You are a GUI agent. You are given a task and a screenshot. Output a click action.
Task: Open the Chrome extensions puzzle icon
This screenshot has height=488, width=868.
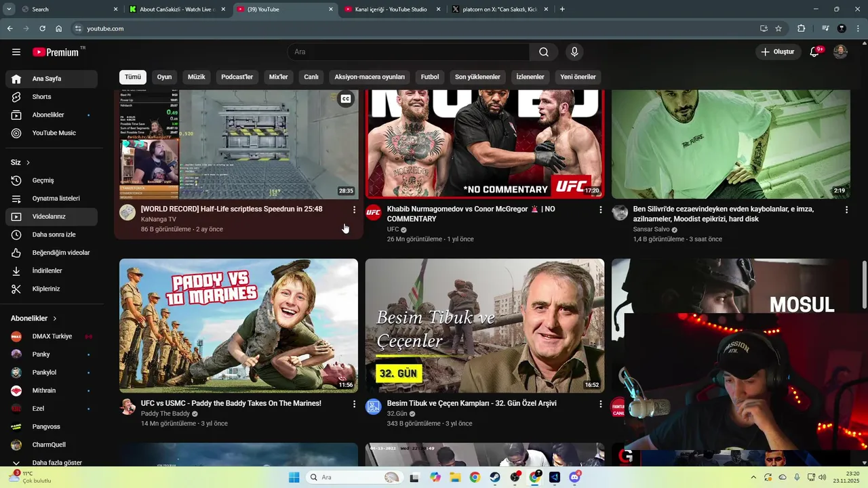coord(802,28)
